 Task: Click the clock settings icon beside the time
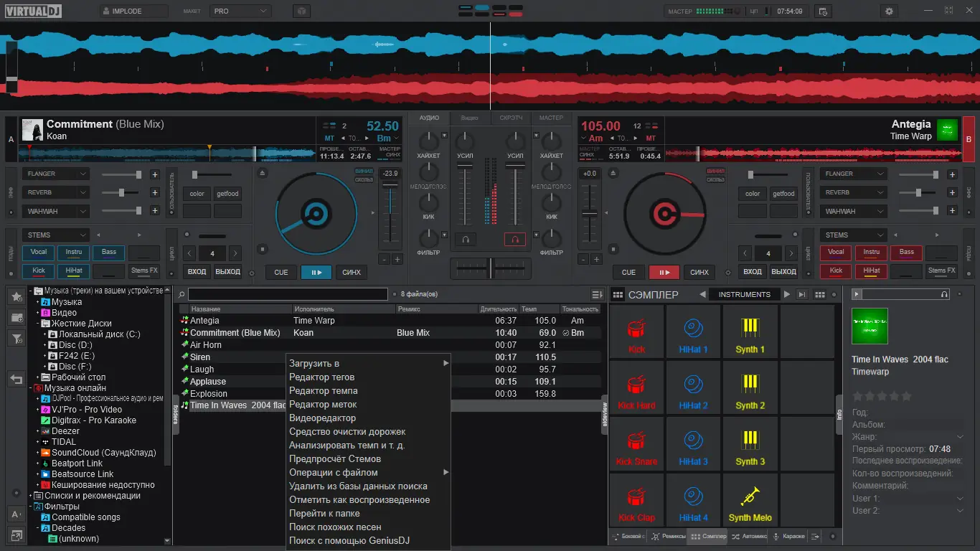(823, 11)
